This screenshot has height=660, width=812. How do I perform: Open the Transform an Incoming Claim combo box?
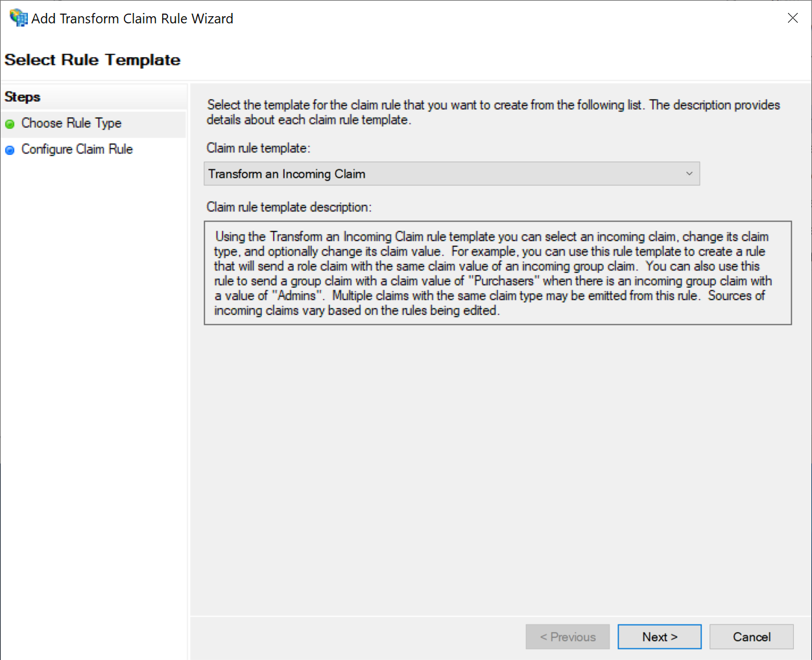click(441, 174)
